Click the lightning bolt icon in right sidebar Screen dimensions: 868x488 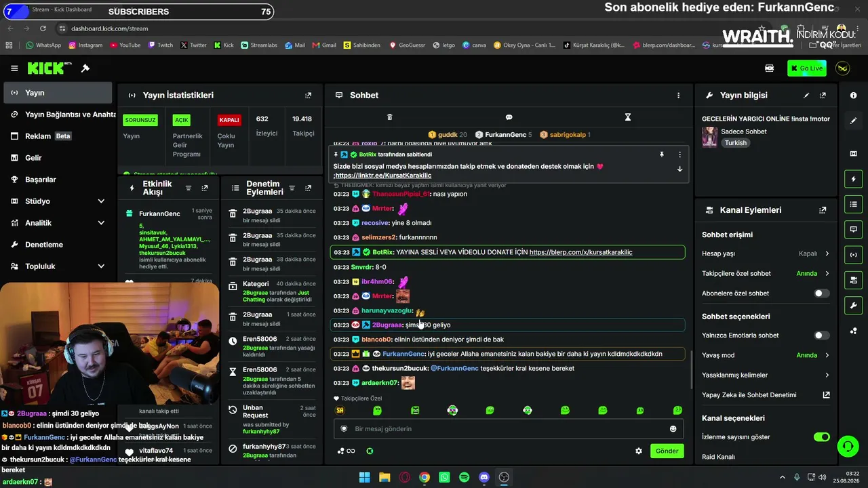(x=853, y=179)
